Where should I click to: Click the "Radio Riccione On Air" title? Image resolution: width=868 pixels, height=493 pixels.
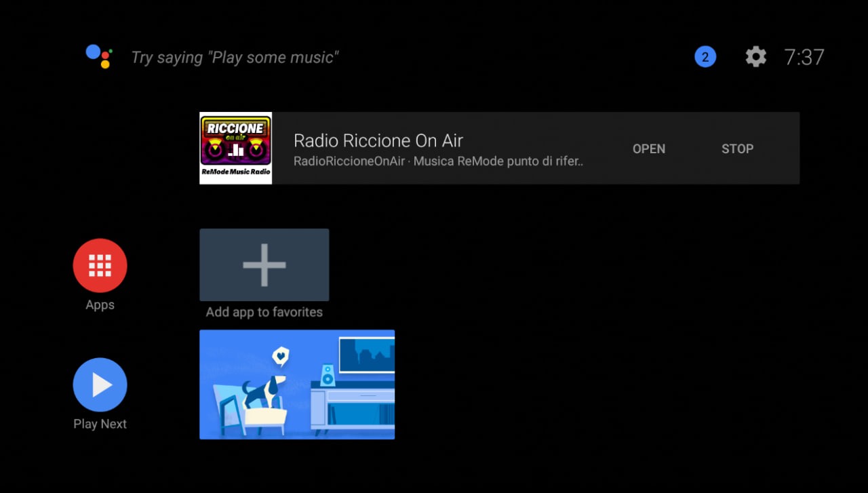(x=378, y=140)
